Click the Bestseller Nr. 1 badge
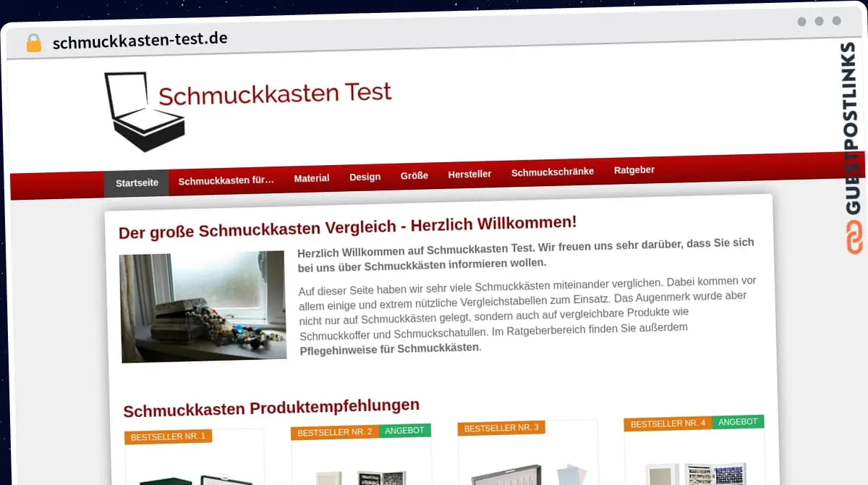The height and width of the screenshot is (485, 868). (x=168, y=436)
